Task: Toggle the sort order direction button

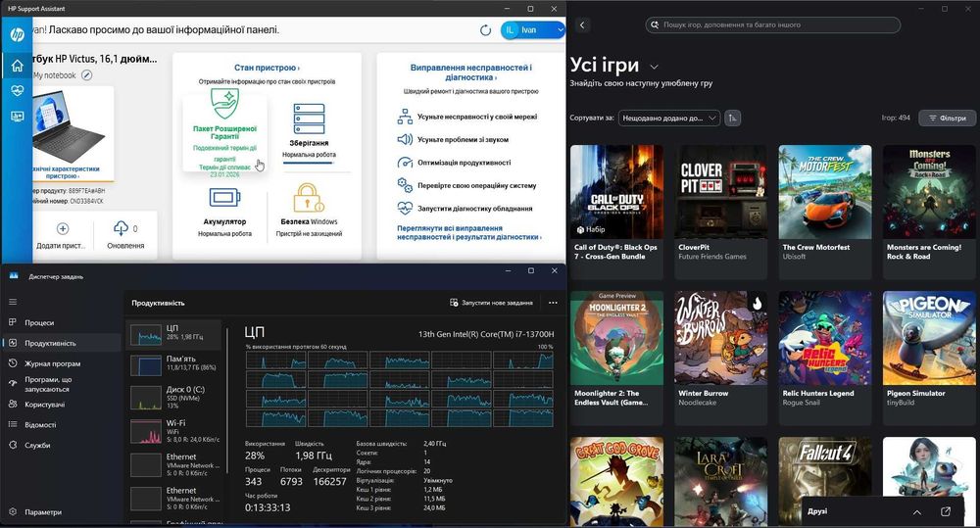Action: [x=733, y=118]
